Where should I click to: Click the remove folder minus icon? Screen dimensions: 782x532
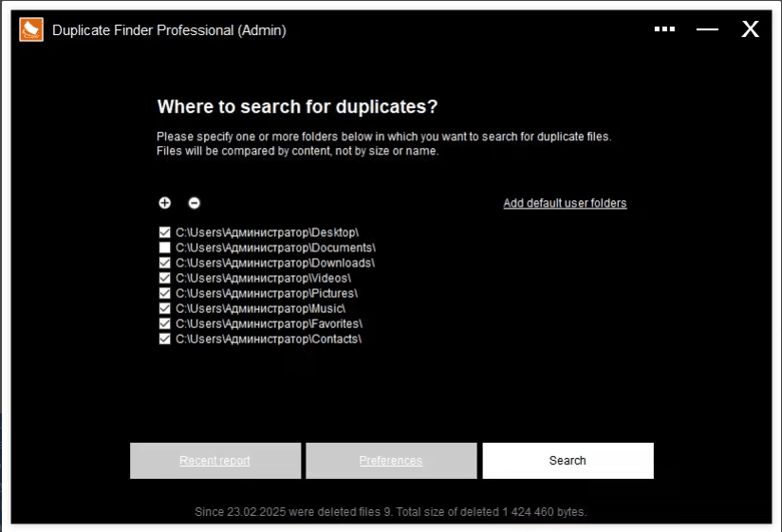coord(194,203)
